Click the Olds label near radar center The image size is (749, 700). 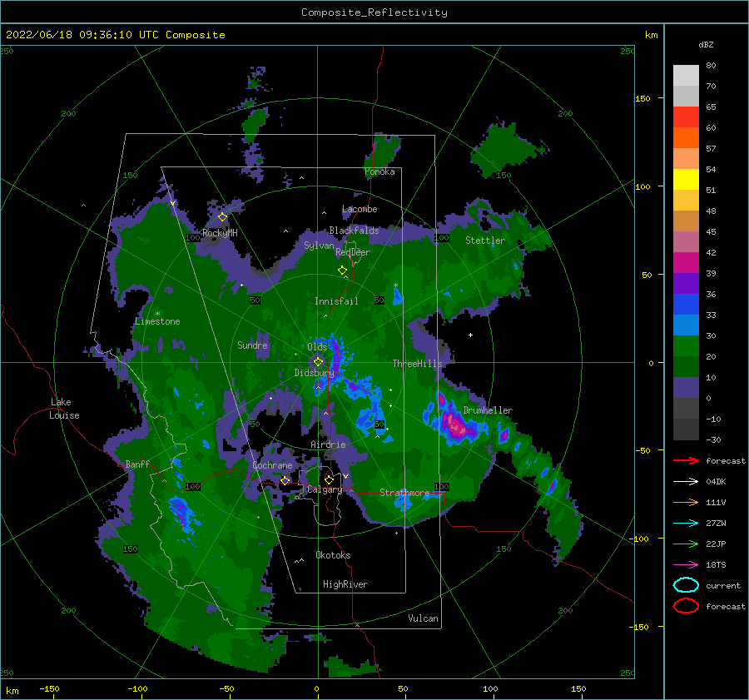[x=317, y=347]
